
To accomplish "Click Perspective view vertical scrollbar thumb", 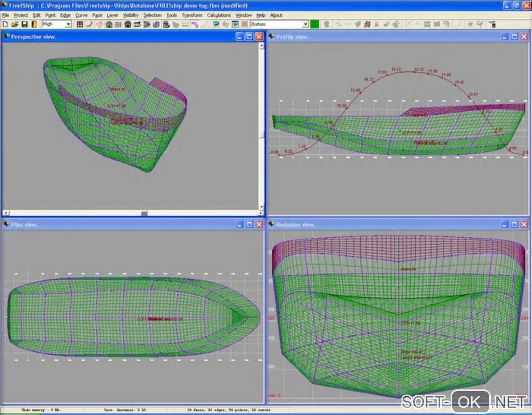I will coord(261,135).
